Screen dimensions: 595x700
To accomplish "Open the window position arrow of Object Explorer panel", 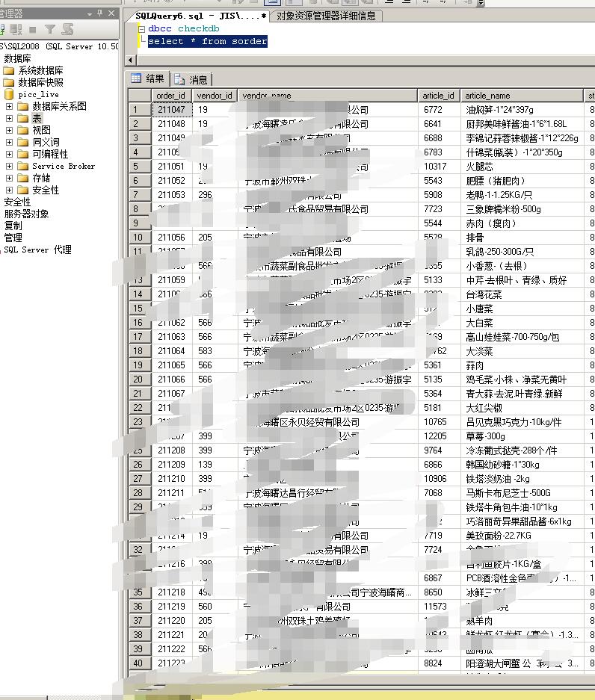I will (x=90, y=14).
